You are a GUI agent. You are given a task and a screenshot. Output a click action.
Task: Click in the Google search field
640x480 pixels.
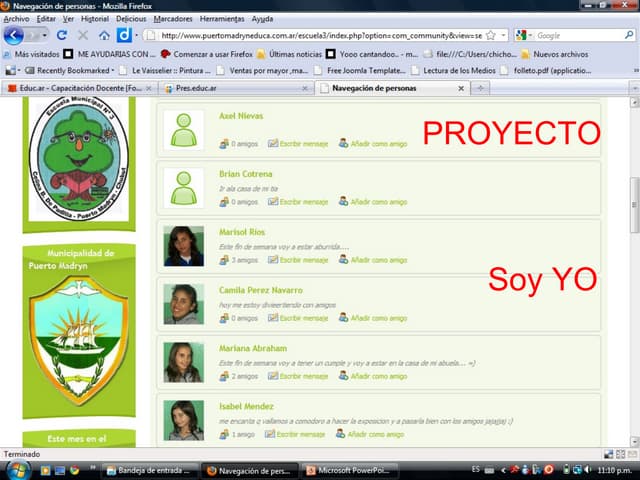coord(578,35)
